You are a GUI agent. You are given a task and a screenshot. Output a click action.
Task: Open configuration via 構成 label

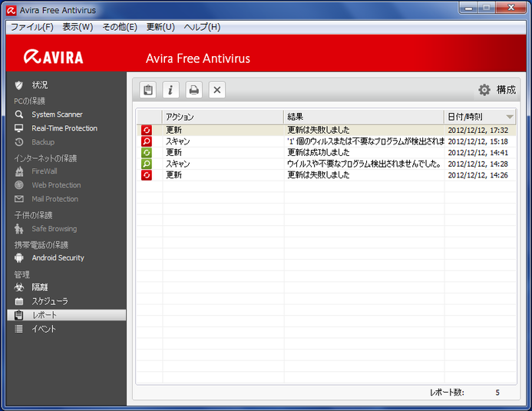pos(506,90)
